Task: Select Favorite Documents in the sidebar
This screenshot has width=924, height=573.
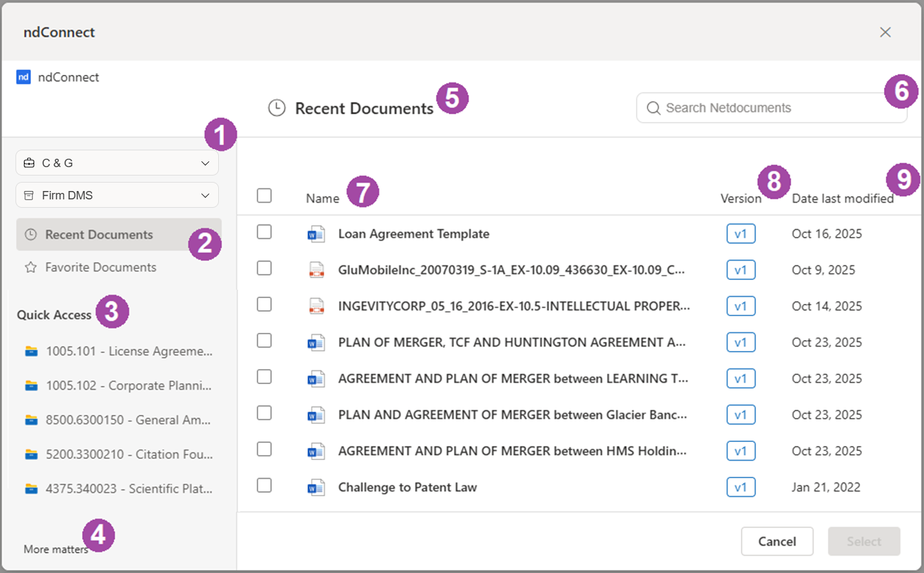Action: point(119,267)
